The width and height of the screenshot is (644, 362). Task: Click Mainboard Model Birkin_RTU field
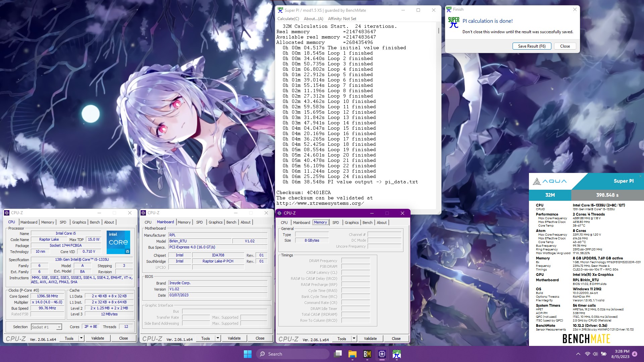click(200, 241)
